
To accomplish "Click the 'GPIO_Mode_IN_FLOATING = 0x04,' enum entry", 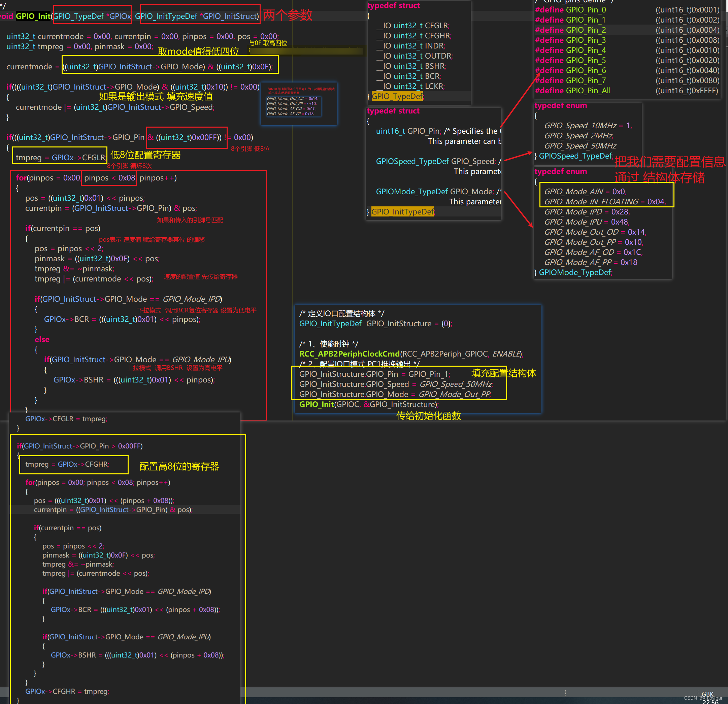I will pyautogui.click(x=605, y=202).
